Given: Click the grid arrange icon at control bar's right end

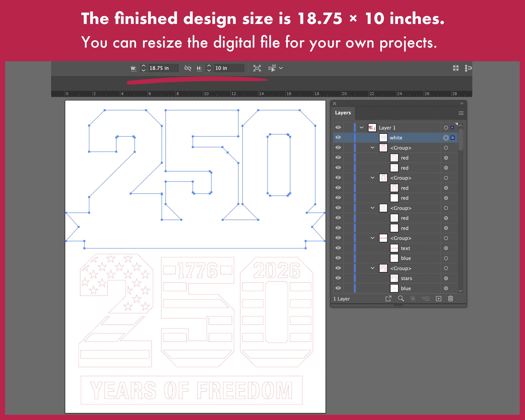Looking at the screenshot, I should [x=456, y=68].
